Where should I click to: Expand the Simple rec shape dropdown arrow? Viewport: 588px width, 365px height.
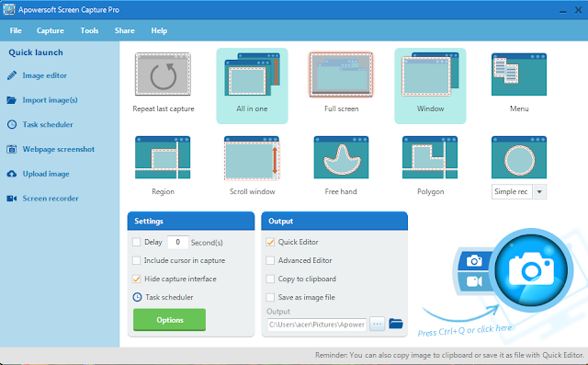[539, 191]
